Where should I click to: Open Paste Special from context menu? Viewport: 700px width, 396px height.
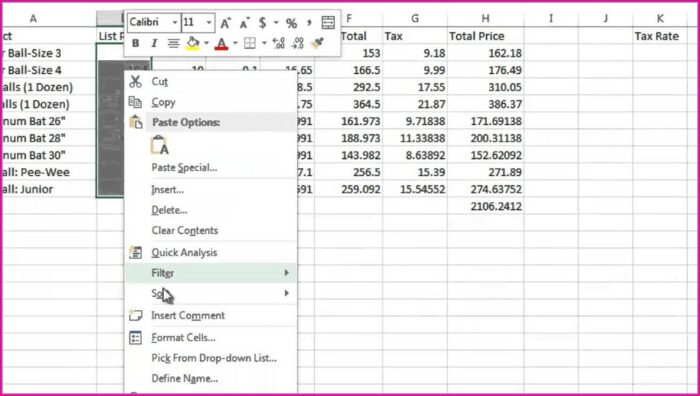210,168
